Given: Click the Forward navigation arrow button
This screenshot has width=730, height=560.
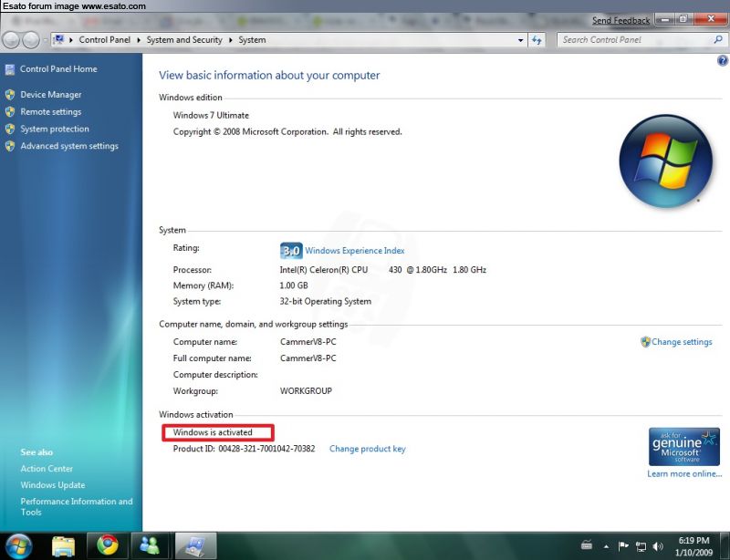Looking at the screenshot, I should [x=31, y=40].
